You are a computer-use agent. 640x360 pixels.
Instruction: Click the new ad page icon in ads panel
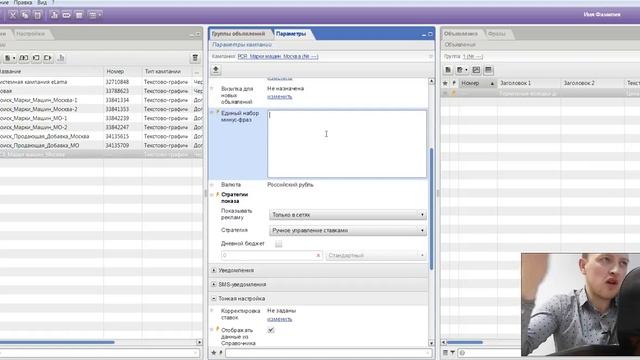point(448,70)
